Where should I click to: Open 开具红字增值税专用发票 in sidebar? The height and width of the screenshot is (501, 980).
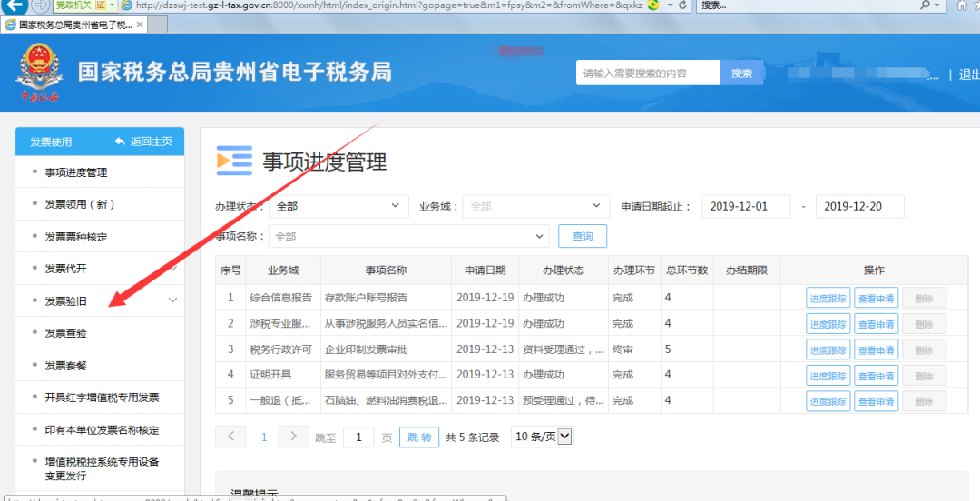click(102, 398)
